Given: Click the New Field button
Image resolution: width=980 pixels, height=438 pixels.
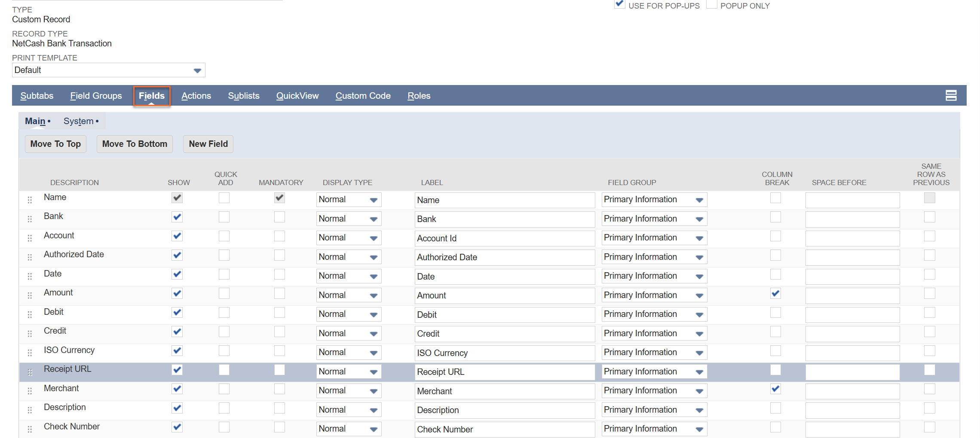Looking at the screenshot, I should [x=208, y=144].
